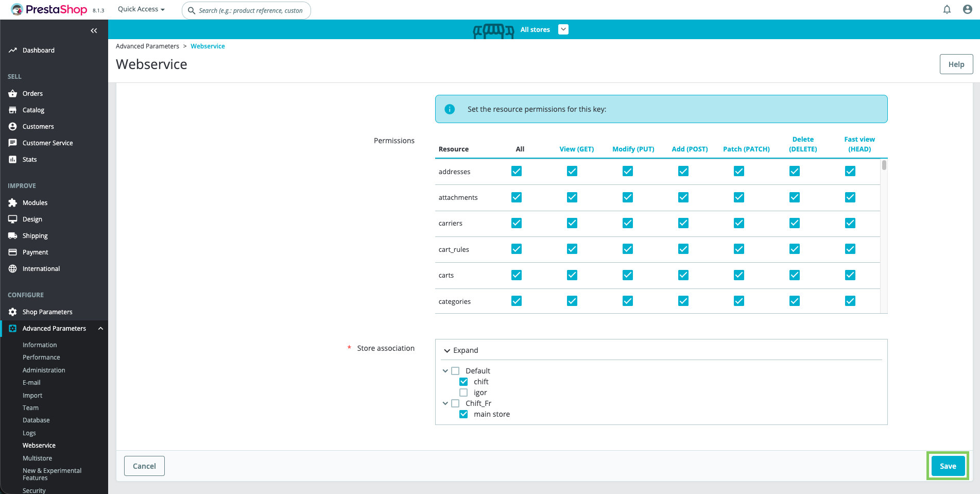
Task: Focus the top search field
Action: (251, 10)
